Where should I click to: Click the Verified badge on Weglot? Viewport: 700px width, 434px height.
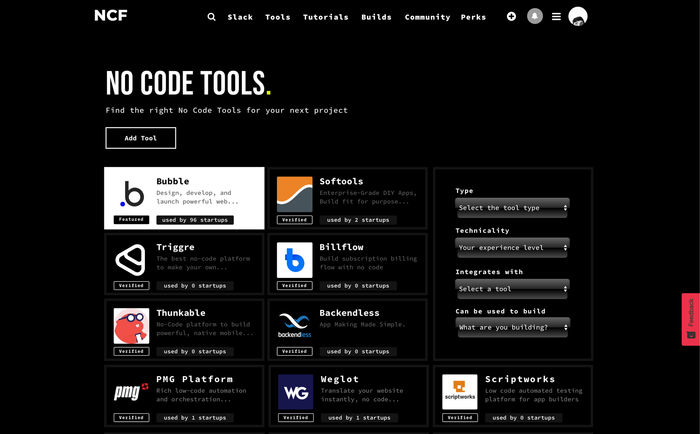pos(296,417)
